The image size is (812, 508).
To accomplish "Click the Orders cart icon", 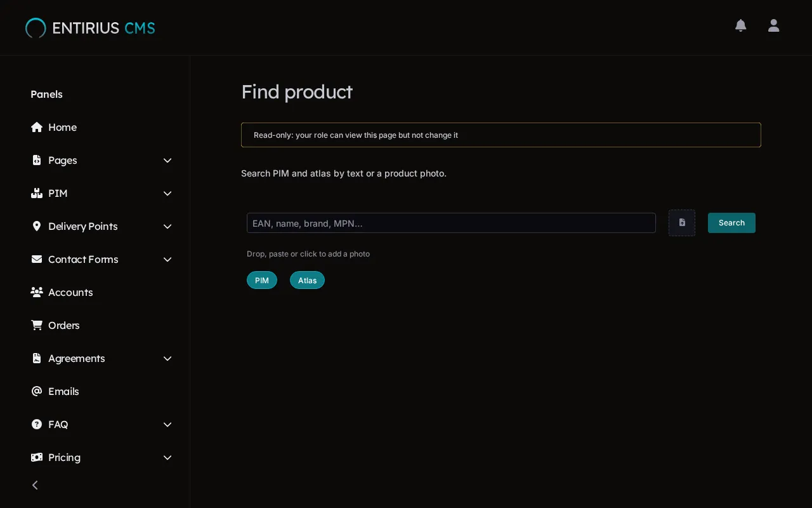I will pos(37,325).
